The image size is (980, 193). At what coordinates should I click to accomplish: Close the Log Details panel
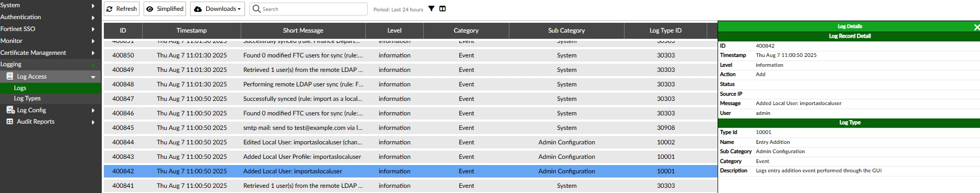(x=976, y=27)
